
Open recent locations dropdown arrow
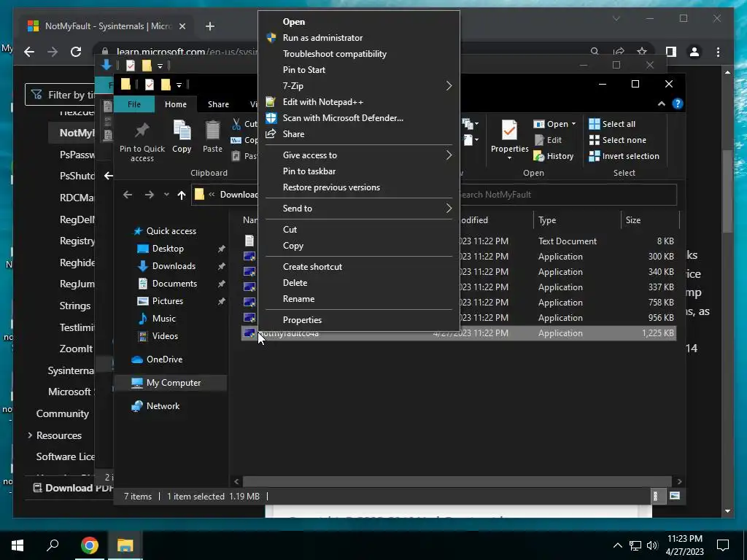166,194
